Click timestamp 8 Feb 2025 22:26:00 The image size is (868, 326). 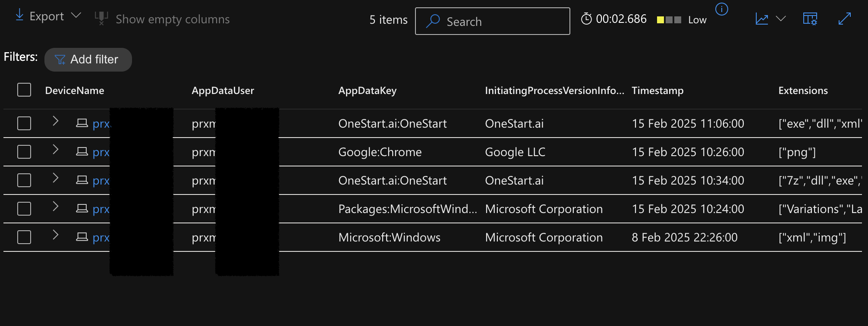click(685, 237)
